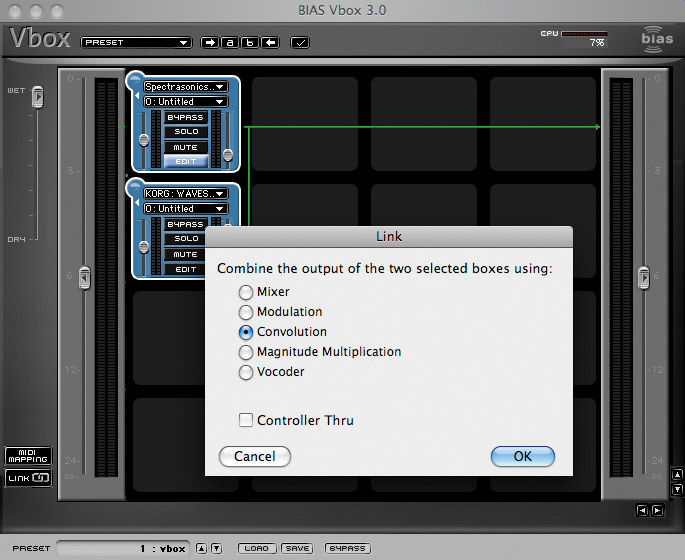Click the preset name field '1 : vbox'

pyautogui.click(x=123, y=549)
